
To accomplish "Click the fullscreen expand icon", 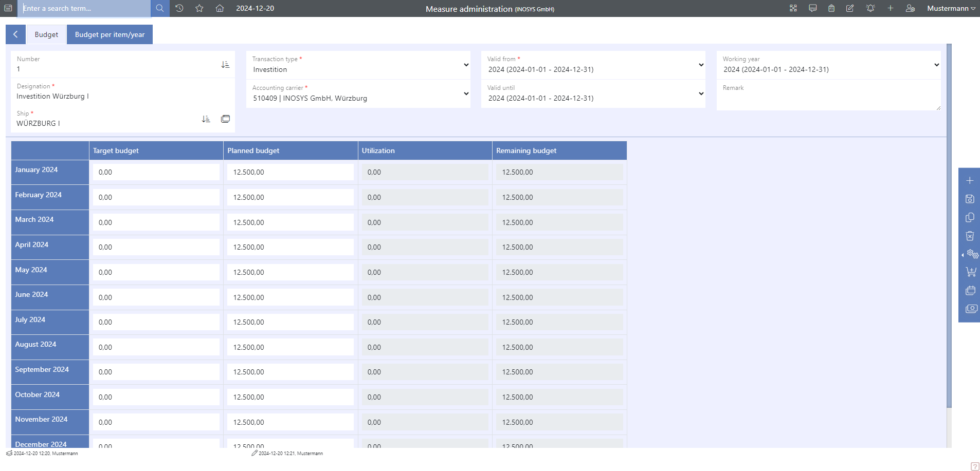I will (x=793, y=8).
